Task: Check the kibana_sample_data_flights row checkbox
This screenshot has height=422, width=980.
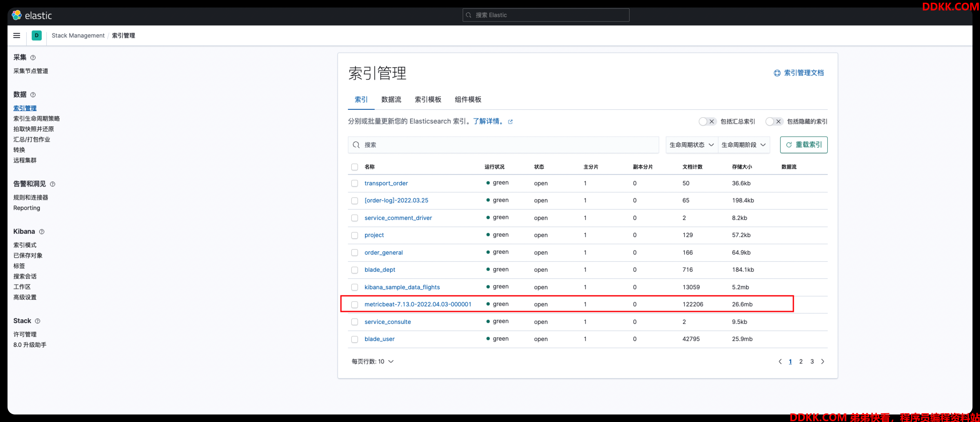Action: pos(355,287)
